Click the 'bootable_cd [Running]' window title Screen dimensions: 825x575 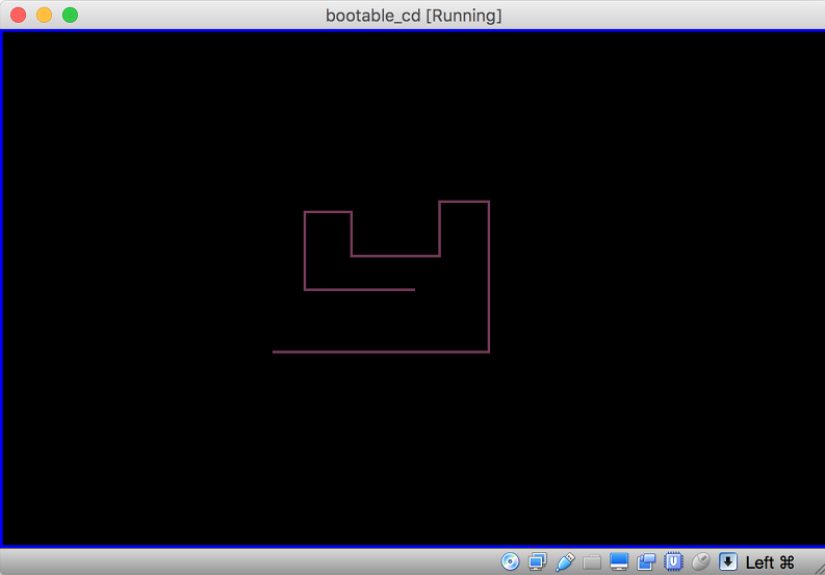(x=414, y=15)
